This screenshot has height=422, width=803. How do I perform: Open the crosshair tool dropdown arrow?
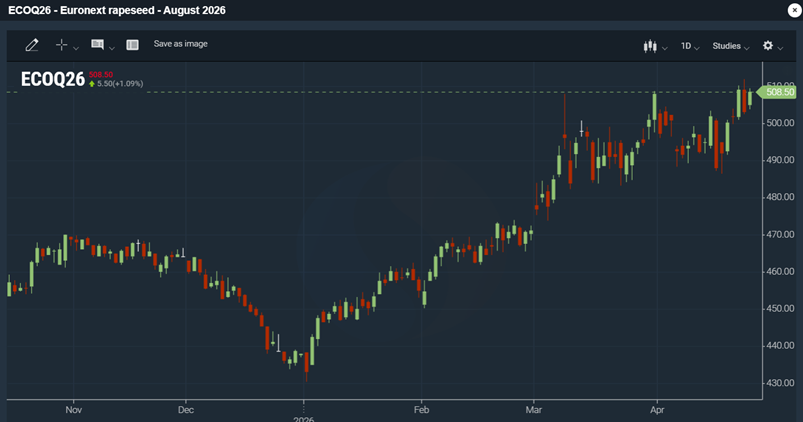point(76,47)
